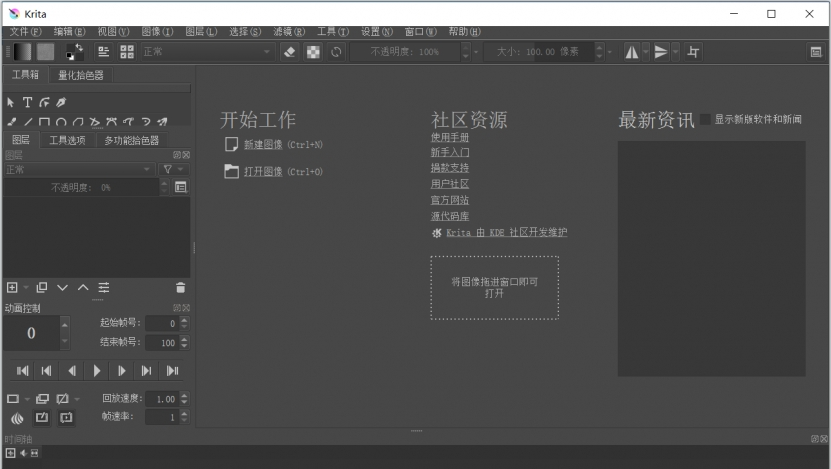Image resolution: width=831 pixels, height=469 pixels.
Task: Select the freehand brush tool
Action: [12, 122]
